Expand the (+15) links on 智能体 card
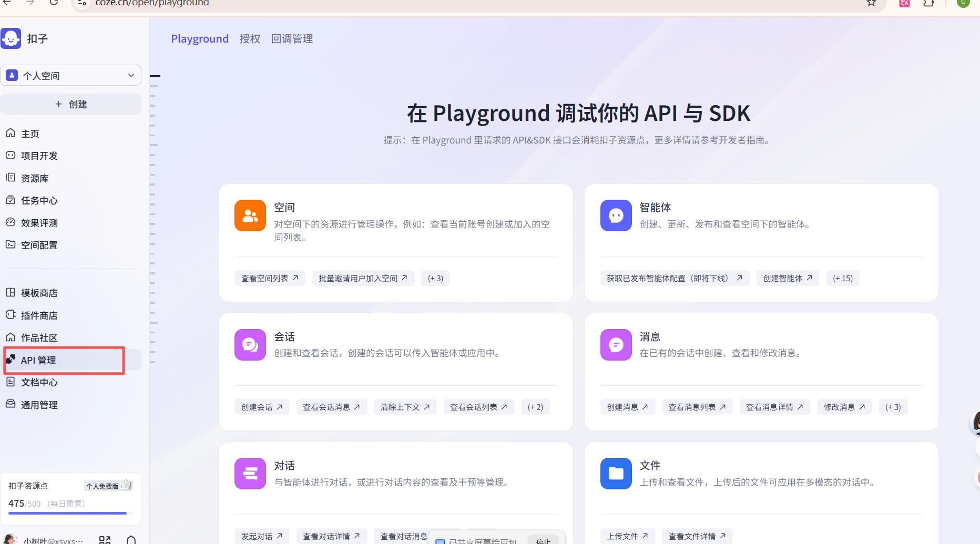This screenshot has height=544, width=980. pos(842,278)
